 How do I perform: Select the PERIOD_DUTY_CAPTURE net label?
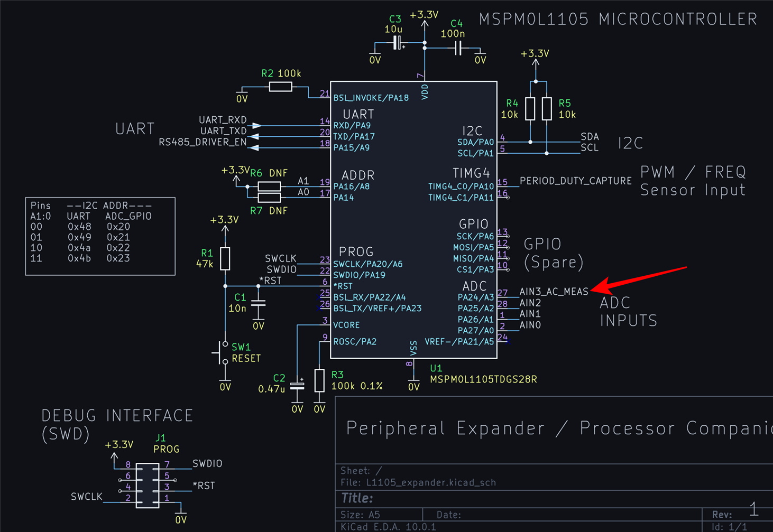pos(575,181)
